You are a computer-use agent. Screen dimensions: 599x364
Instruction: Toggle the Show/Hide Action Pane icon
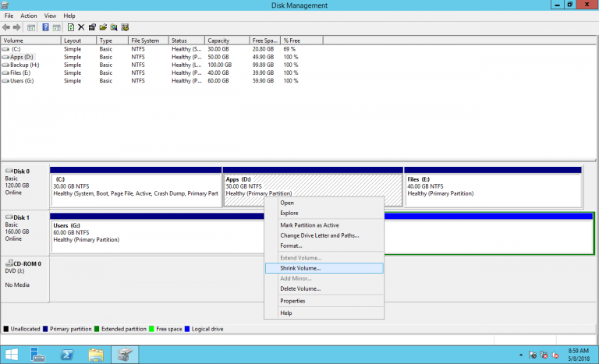[56, 27]
